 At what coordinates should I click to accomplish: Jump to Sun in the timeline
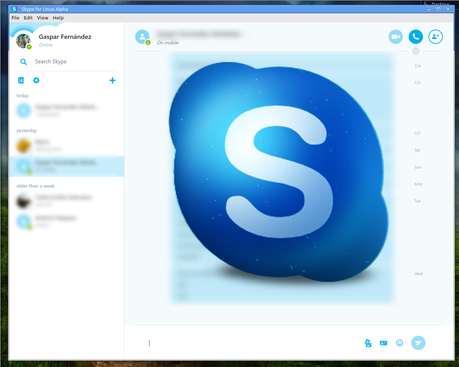(x=418, y=167)
